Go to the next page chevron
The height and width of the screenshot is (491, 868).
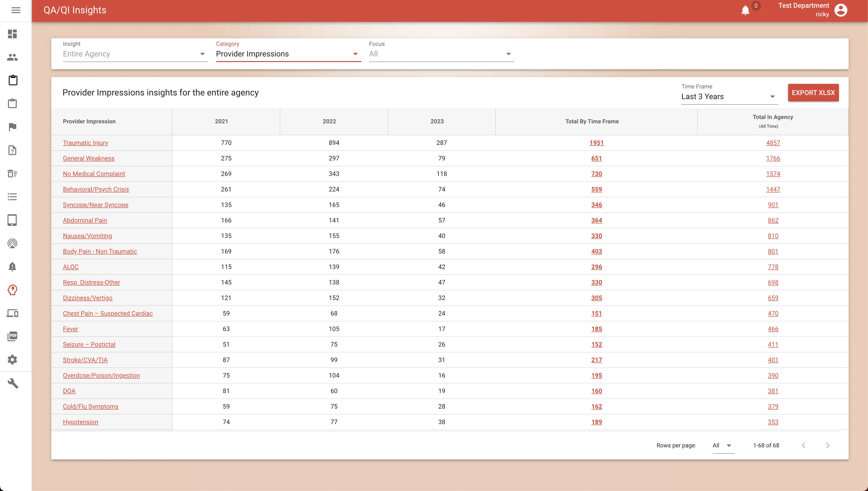point(828,445)
